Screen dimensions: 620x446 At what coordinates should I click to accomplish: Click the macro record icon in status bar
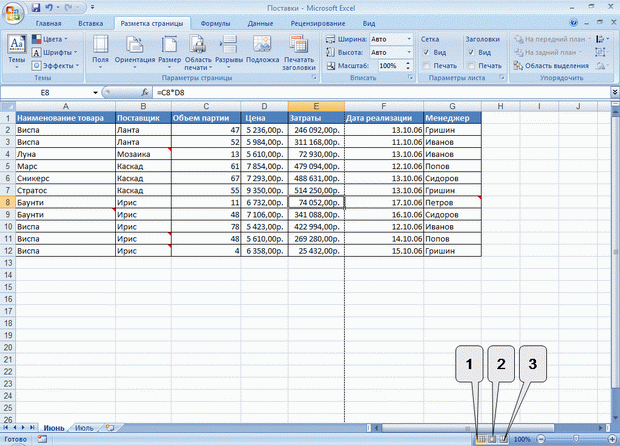point(42,439)
